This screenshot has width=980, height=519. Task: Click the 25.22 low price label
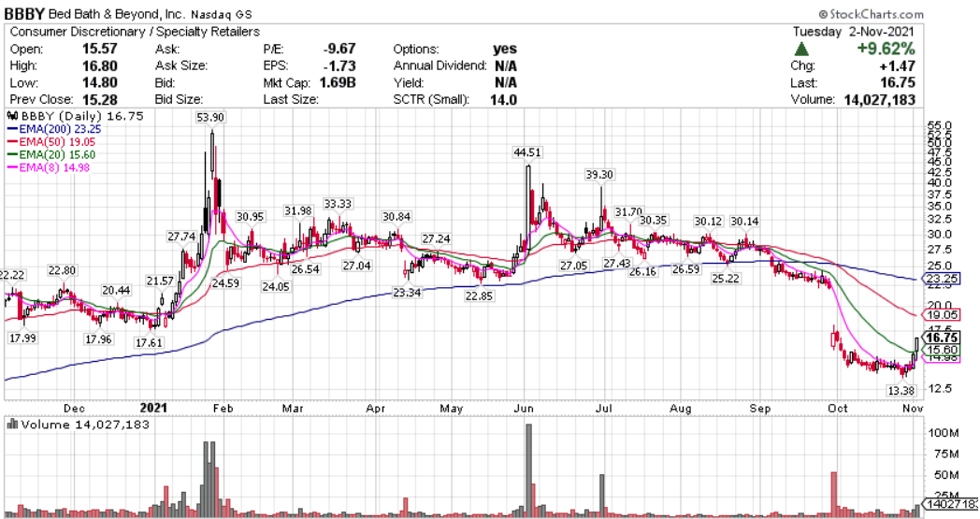pyautogui.click(x=725, y=279)
